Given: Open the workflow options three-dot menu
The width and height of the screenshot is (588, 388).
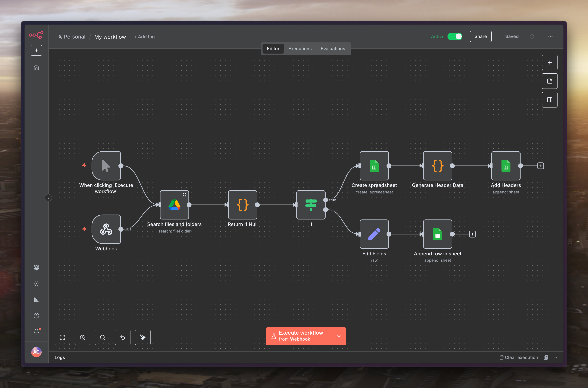Looking at the screenshot, I should [550, 36].
